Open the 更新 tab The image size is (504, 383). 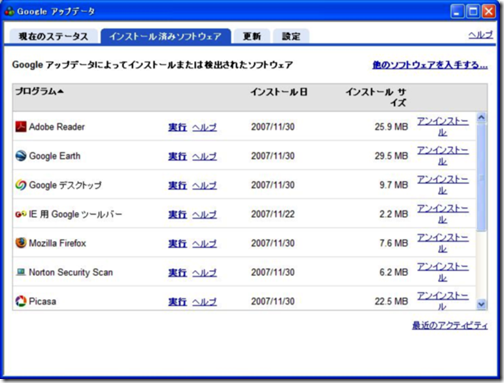coord(252,36)
